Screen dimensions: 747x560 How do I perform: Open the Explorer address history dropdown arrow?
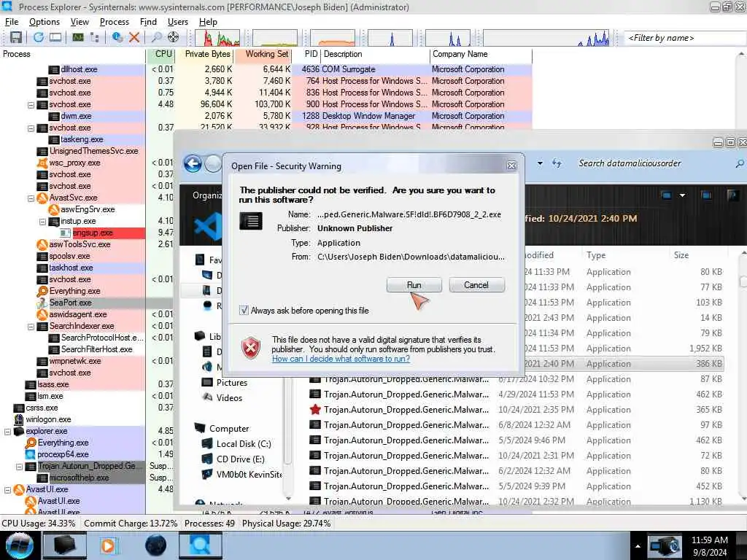pyautogui.click(x=540, y=163)
